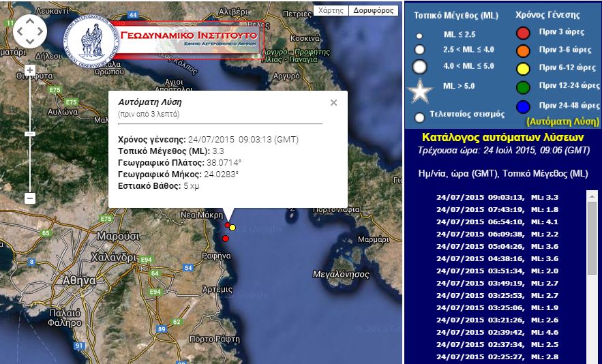Click the blue 'Πριν 24-48 ώρες' legend circle
602x364 pixels.
point(523,106)
